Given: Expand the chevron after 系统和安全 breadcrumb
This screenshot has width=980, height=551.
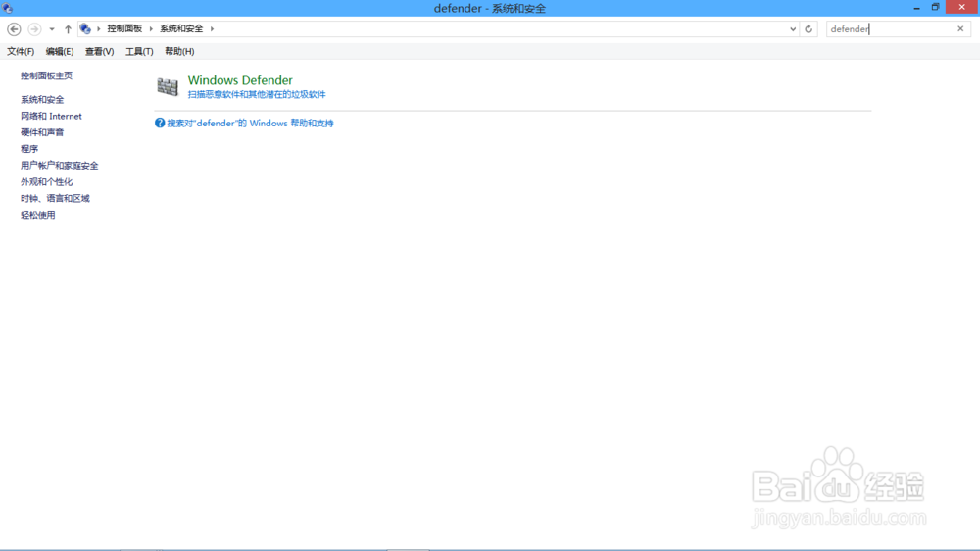Looking at the screenshot, I should (x=212, y=28).
